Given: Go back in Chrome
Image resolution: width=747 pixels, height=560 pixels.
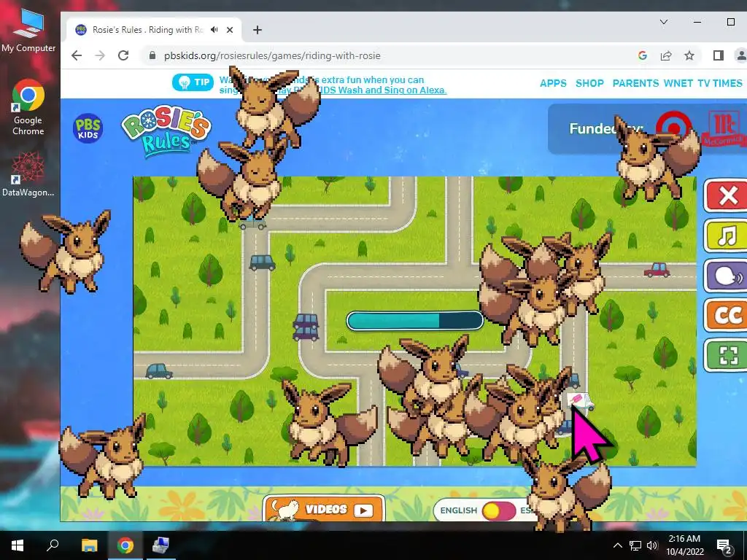Looking at the screenshot, I should point(77,55).
